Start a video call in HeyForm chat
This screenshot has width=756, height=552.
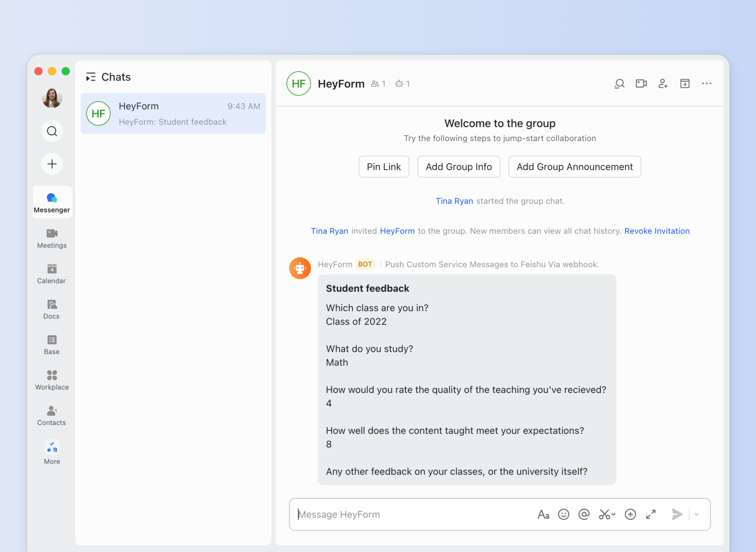pyautogui.click(x=641, y=84)
